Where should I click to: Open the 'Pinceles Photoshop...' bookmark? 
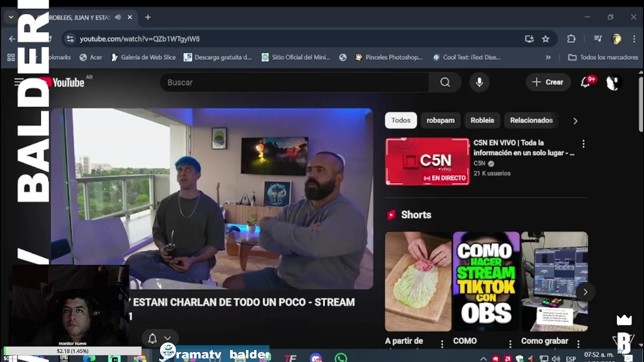[x=388, y=57]
